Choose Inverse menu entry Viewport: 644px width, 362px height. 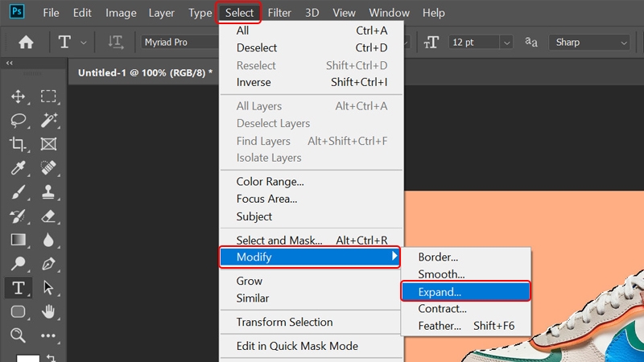(x=311, y=82)
